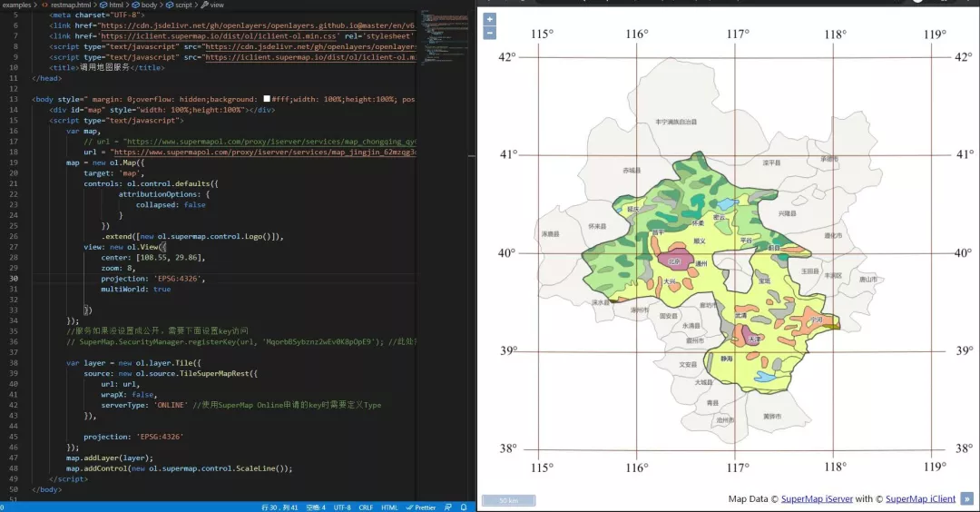This screenshot has height=512, width=980.
Task: Open the SuperMap iClient link
Action: (x=920, y=499)
